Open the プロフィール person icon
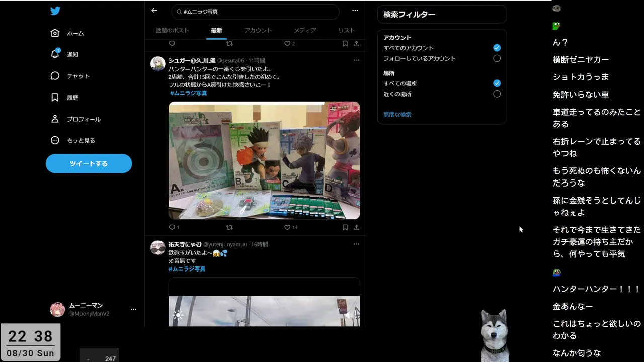The height and width of the screenshot is (362, 644). pyautogui.click(x=55, y=119)
